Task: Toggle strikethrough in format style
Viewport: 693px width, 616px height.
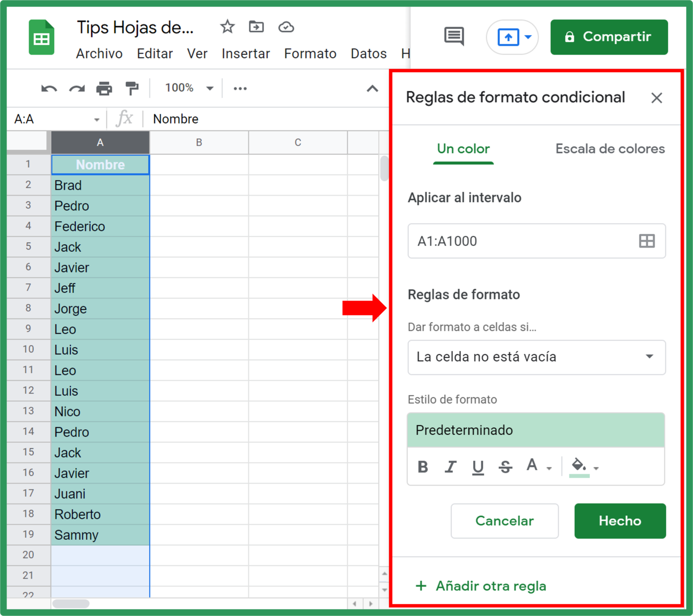Action: point(505,467)
